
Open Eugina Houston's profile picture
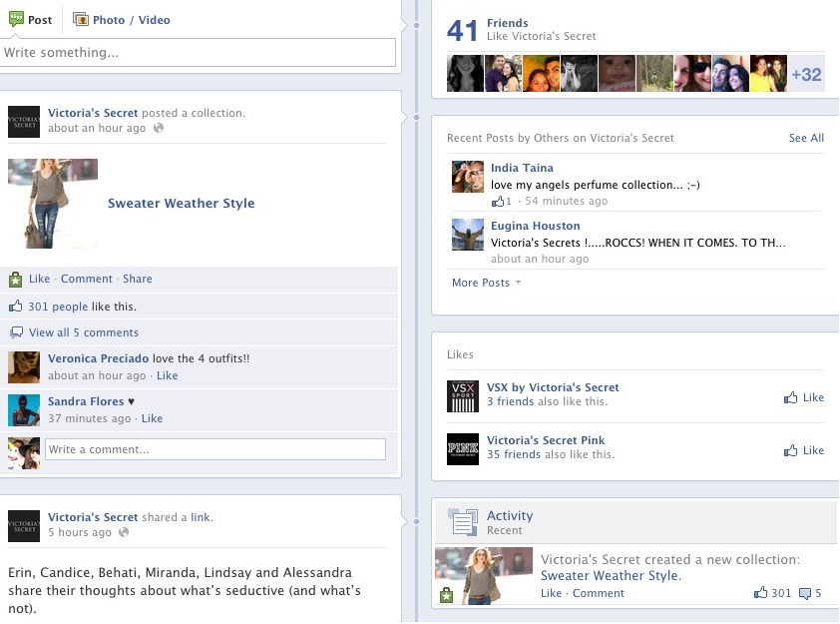pyautogui.click(x=468, y=235)
